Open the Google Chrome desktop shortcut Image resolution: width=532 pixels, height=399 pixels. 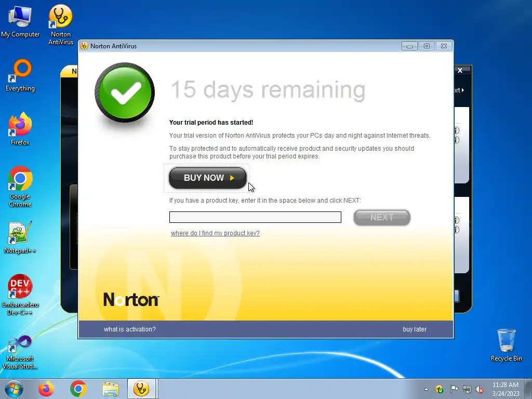20,187
